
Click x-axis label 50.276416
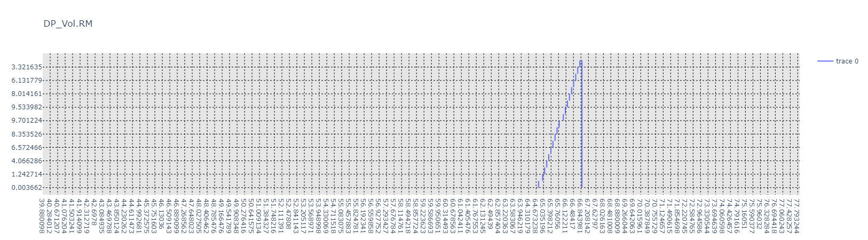[244, 216]
